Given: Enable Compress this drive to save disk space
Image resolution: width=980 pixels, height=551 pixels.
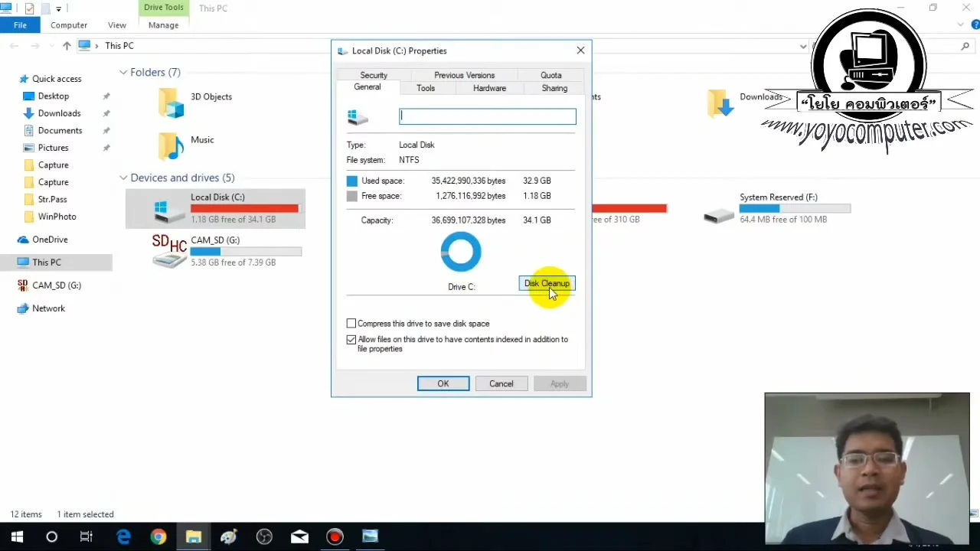Looking at the screenshot, I should pyautogui.click(x=351, y=323).
